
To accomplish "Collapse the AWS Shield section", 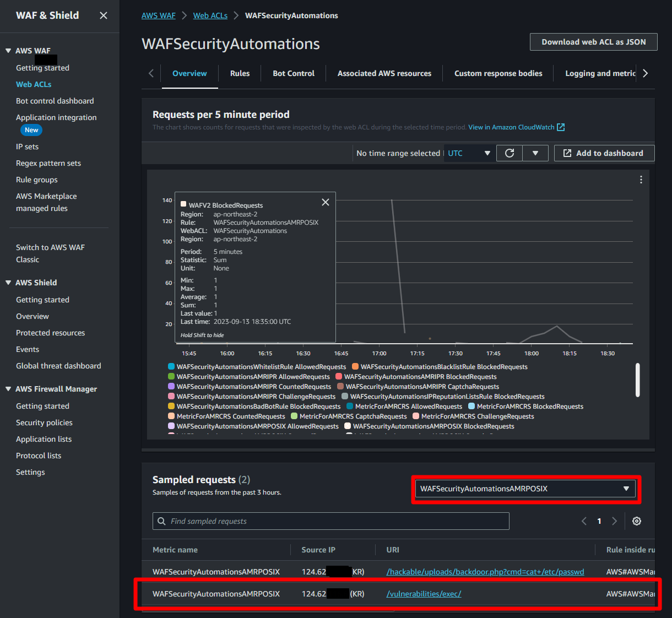I will click(x=8, y=283).
